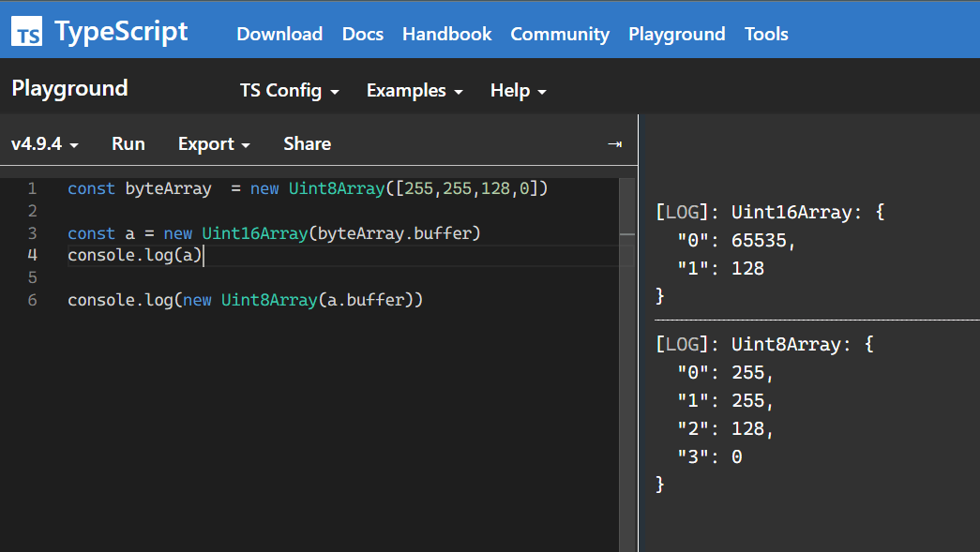The image size is (980, 552).
Task: Select Playground in the top navigation
Action: tap(677, 34)
